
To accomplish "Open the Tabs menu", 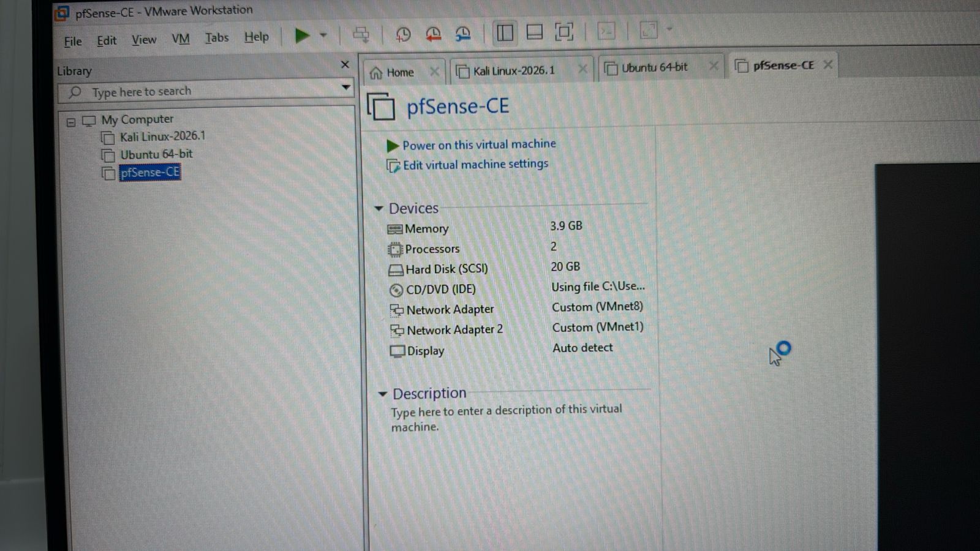I will pos(217,38).
